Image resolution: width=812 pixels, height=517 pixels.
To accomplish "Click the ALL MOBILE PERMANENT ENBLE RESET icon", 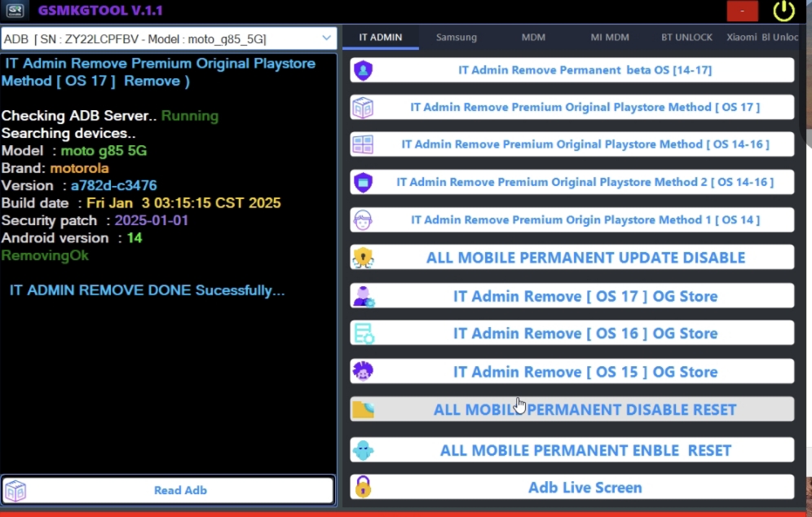I will click(x=363, y=450).
